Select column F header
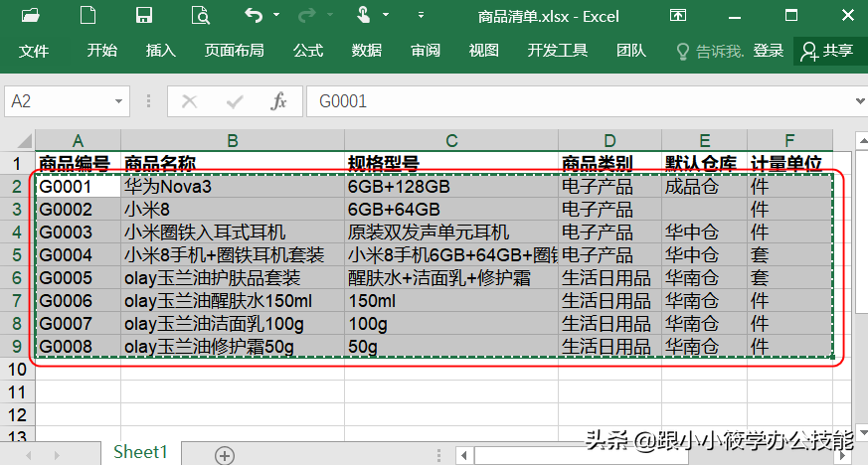This screenshot has height=465, width=868. point(789,140)
